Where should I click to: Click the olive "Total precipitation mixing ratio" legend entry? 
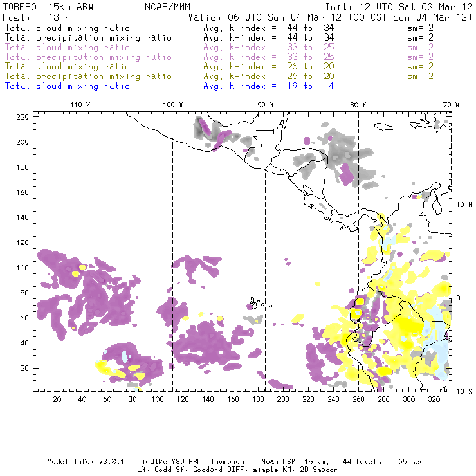tap(88, 76)
